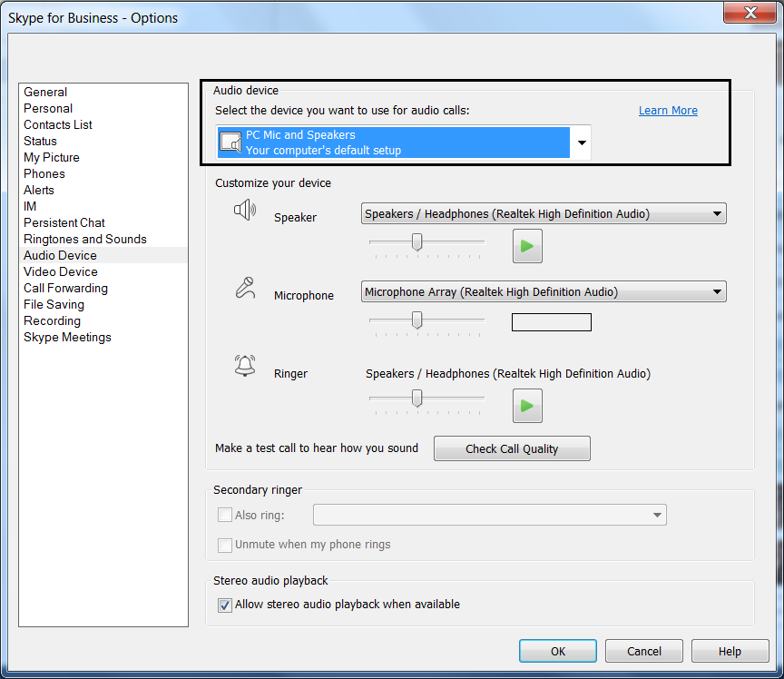Play the speaker test sound
Viewport: 784px width, 679px height.
527,246
